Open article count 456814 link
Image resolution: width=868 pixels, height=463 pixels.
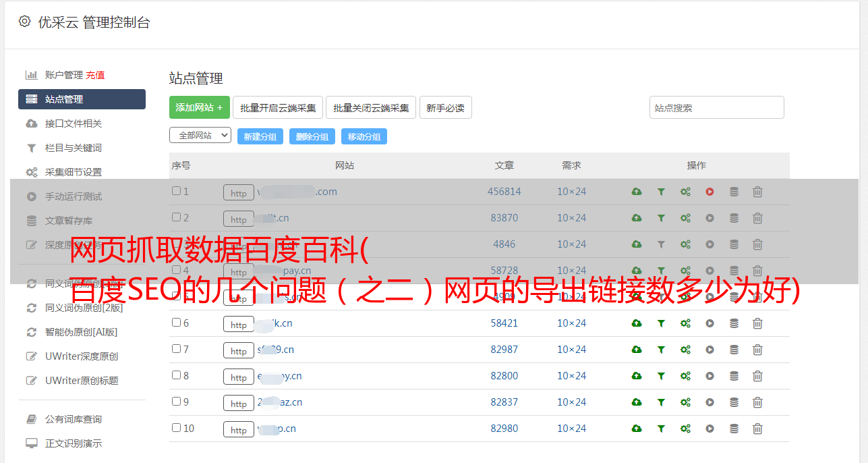pos(504,192)
